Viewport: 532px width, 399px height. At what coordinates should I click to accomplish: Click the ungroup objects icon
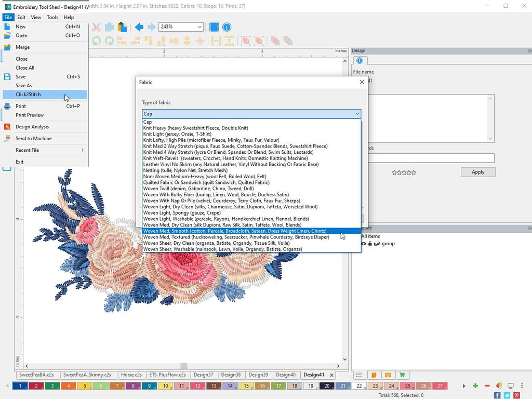tap(259, 41)
